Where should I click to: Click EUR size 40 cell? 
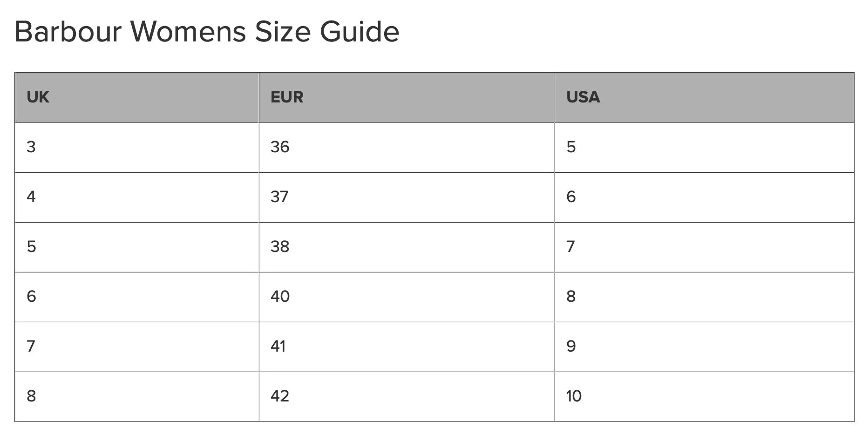point(407,297)
